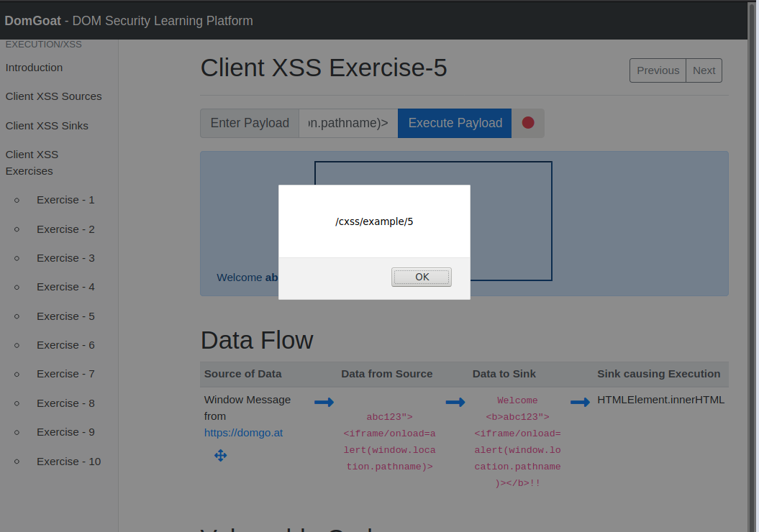Open Client XSS Sources page
This screenshot has height=532, width=759.
(53, 96)
